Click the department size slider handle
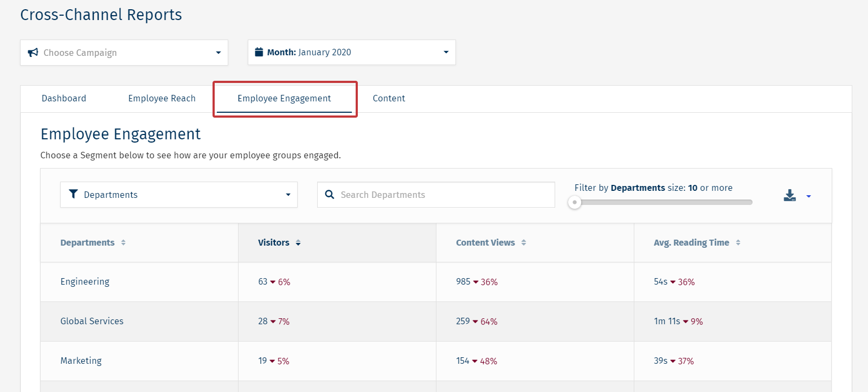 point(575,202)
